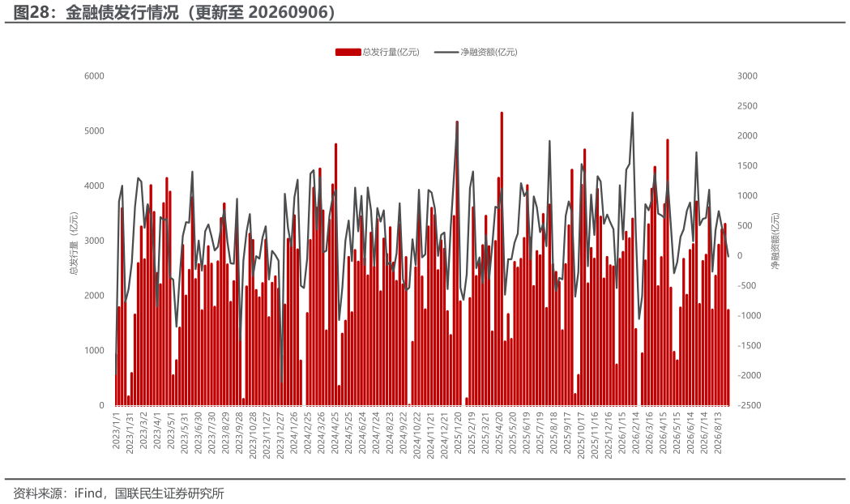Click the right axis title 净融资额(亿元)
The height and width of the screenshot is (504, 850).
tap(775, 241)
